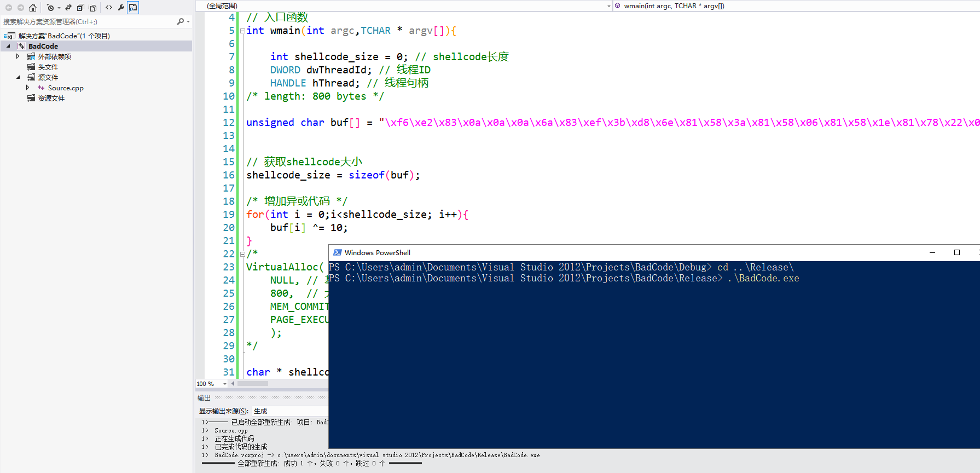Click the Collapse All icon in Solution Explorer
The width and height of the screenshot is (980, 473).
pyautogui.click(x=80, y=8)
